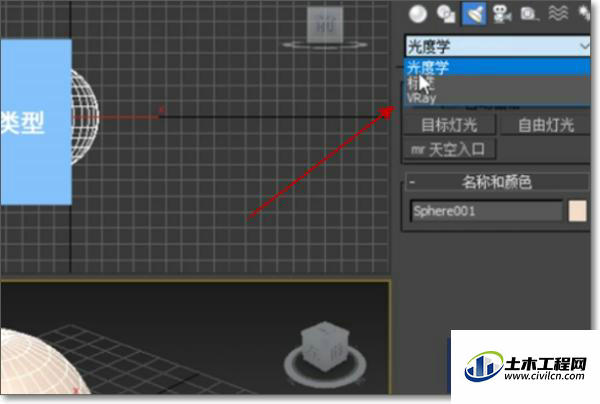Click the highlighted Lights category icon
Viewport: 600px width, 404px height.
pyautogui.click(x=474, y=14)
